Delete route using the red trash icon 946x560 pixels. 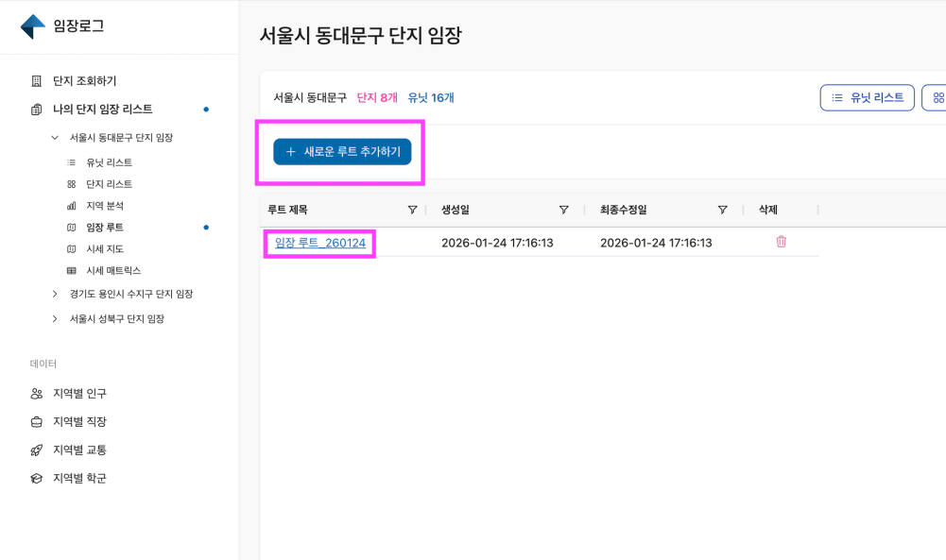point(781,242)
